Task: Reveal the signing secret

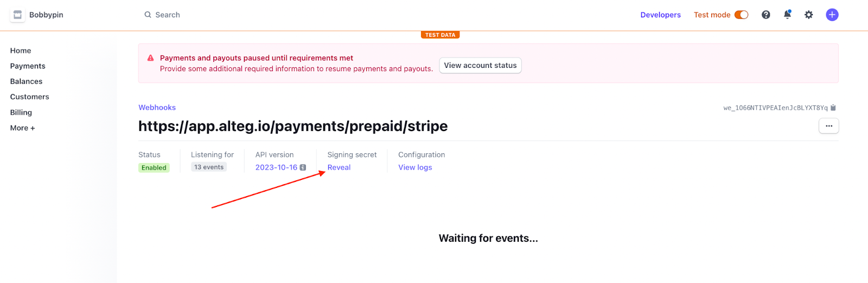Action: 339,167
